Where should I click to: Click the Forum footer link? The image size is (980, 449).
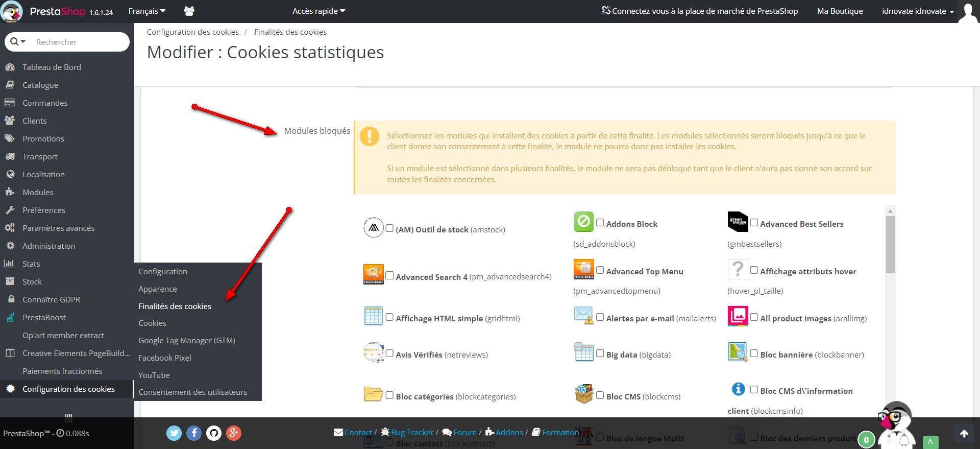pos(459,432)
